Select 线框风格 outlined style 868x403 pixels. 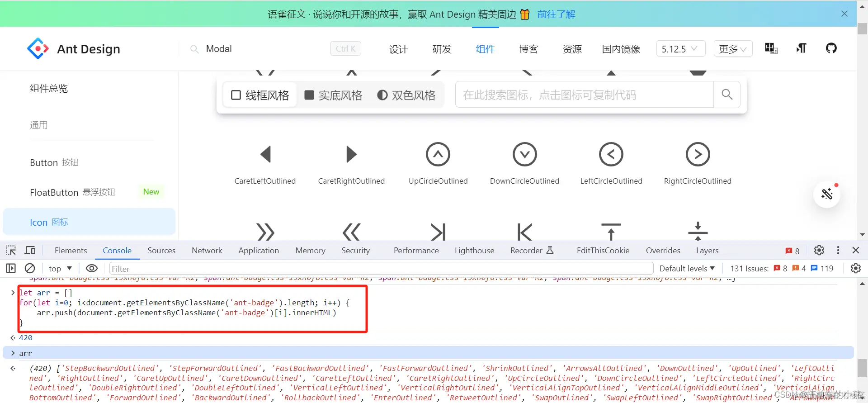(x=260, y=95)
